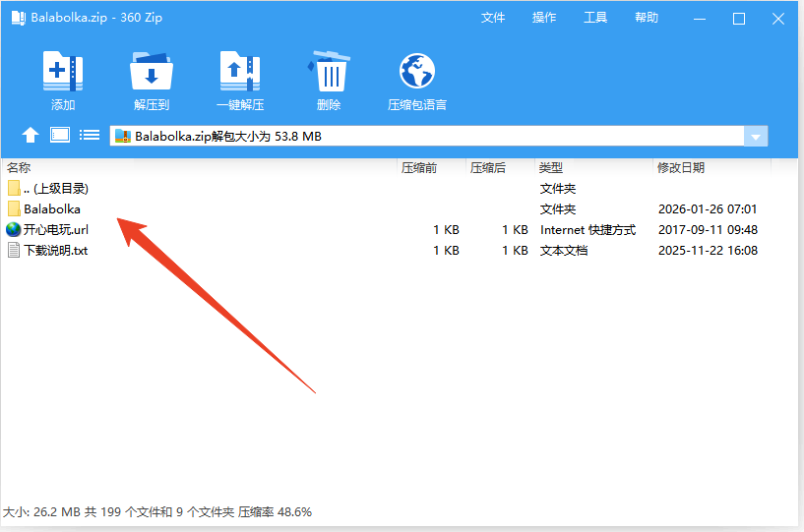Click the Internet 快捷方式 type cell
The width and height of the screenshot is (804, 532).
(x=588, y=229)
